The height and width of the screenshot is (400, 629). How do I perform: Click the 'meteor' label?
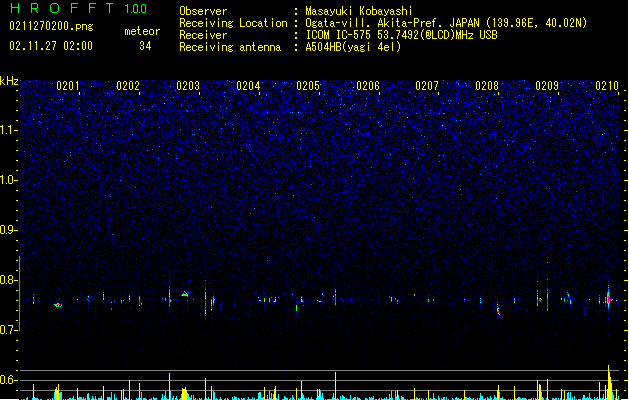(142, 31)
